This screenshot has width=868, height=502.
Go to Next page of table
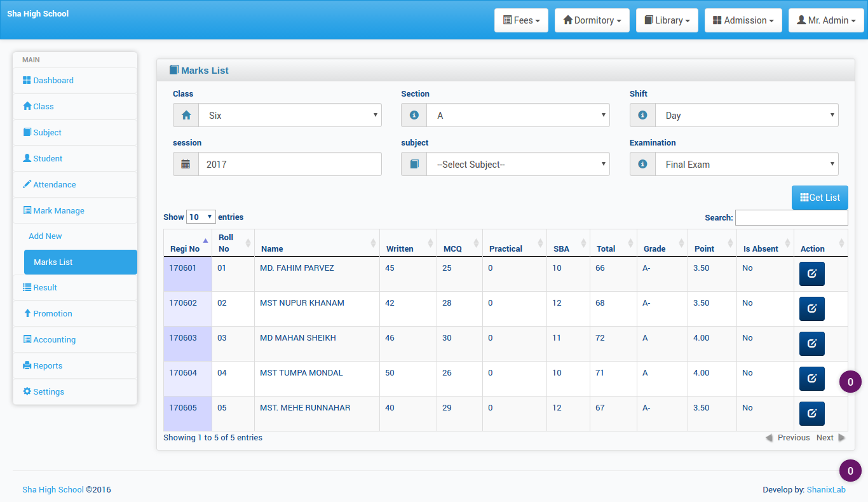(831, 438)
